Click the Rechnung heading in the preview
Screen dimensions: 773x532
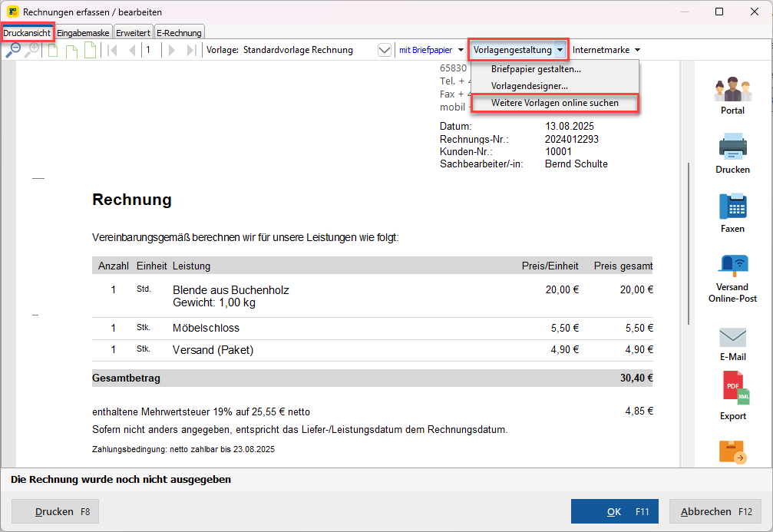pos(131,200)
